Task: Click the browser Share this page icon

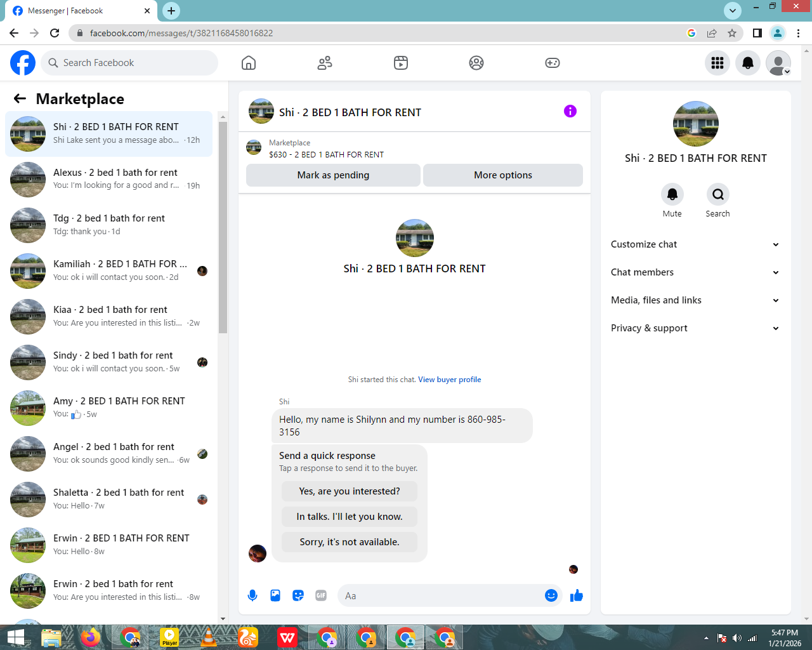Action: [x=712, y=33]
